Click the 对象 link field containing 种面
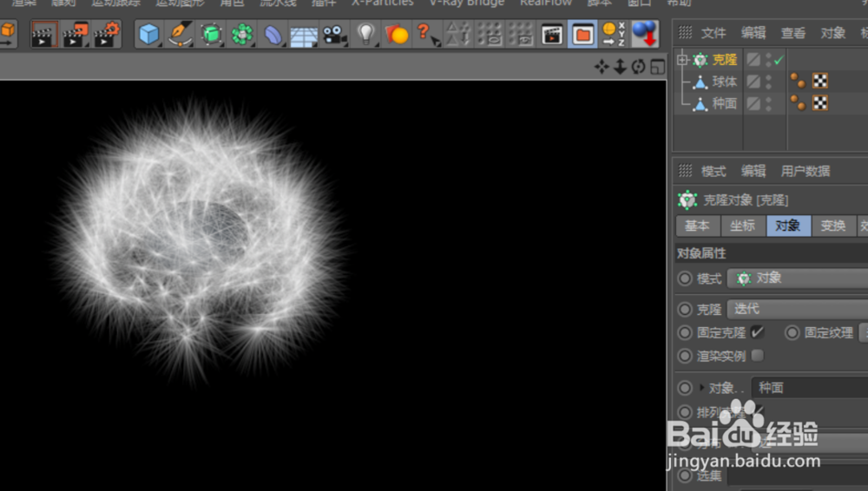Viewport: 868px width, 491px height. click(809, 388)
